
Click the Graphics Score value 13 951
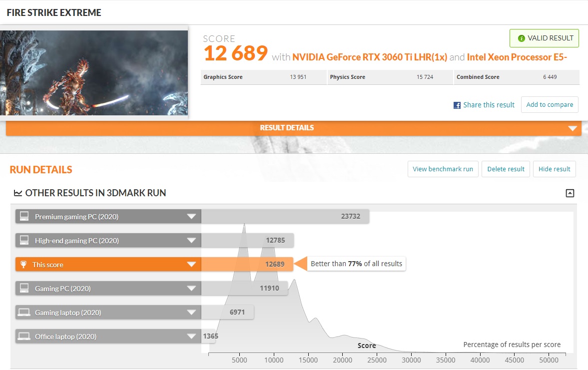[x=298, y=77]
